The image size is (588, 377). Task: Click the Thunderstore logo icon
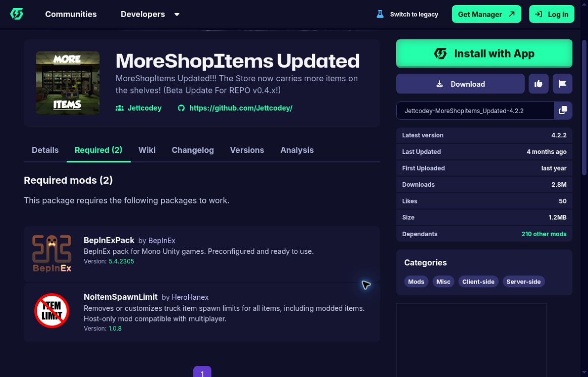click(x=17, y=14)
